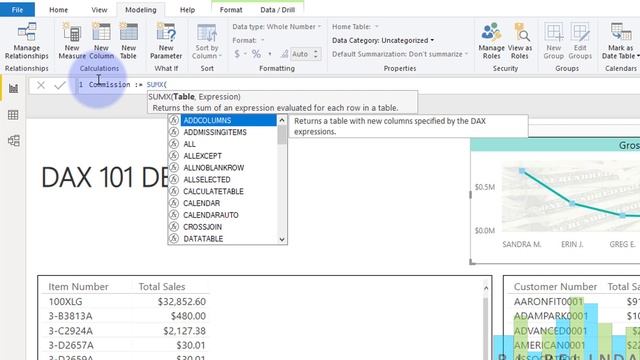Screen dimensions: 640x360
Task: Click function icon beside CROSSJOIN
Action: (x=174, y=227)
